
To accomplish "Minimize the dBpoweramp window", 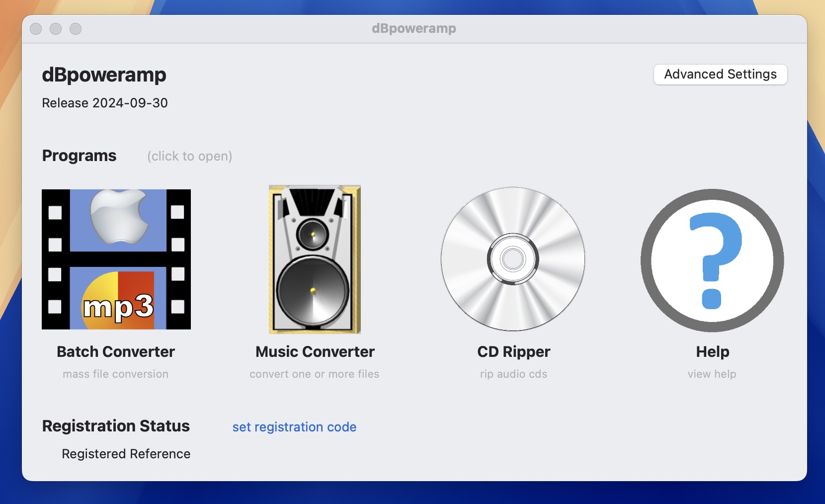I will (56, 29).
